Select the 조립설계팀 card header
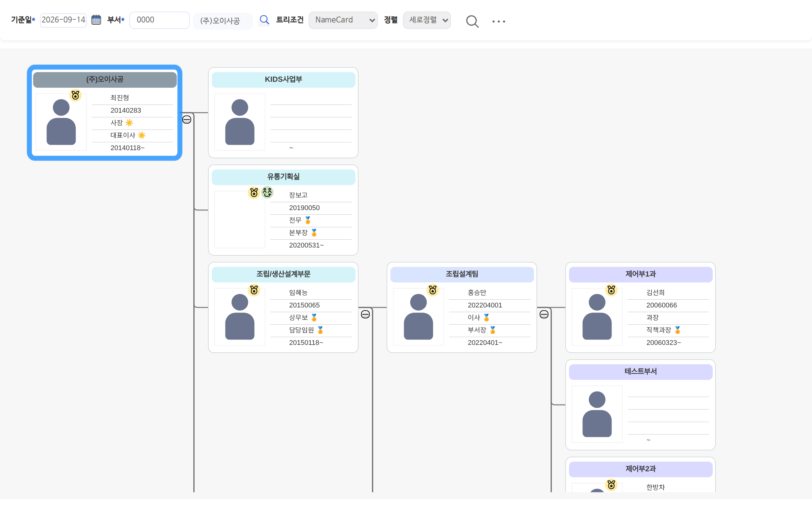812x530 pixels. (x=462, y=274)
